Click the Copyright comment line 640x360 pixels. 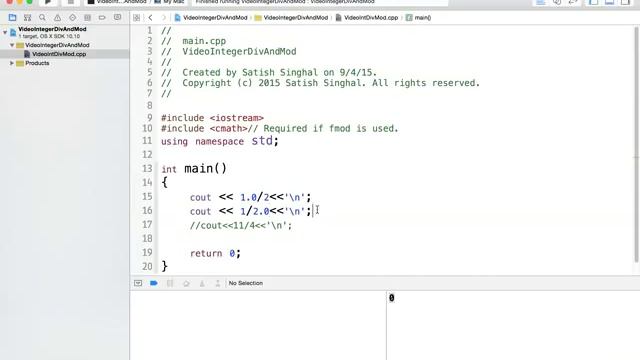coord(320,83)
